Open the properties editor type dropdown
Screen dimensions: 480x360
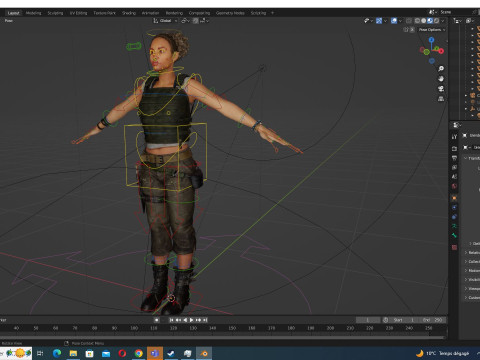point(456,125)
